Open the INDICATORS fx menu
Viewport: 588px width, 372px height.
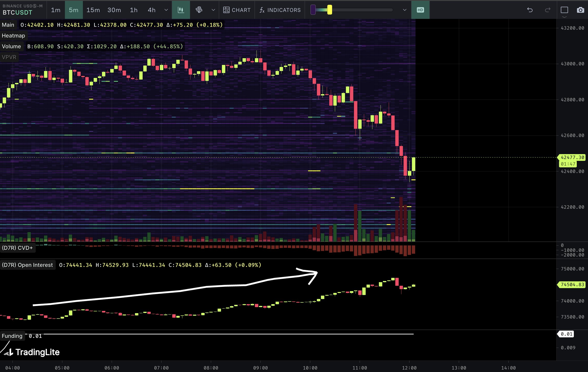(280, 10)
